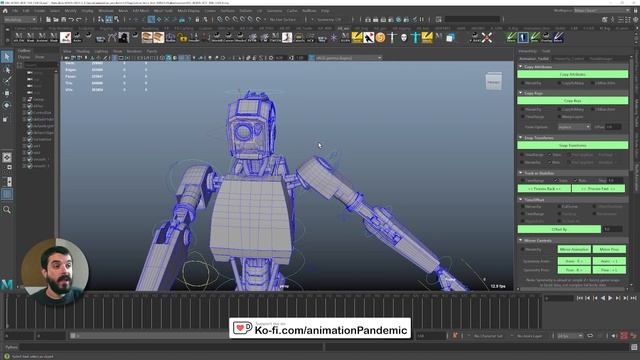Screen dimensions: 640x360
Task: Choose the Lasso select tool
Action: point(7,70)
